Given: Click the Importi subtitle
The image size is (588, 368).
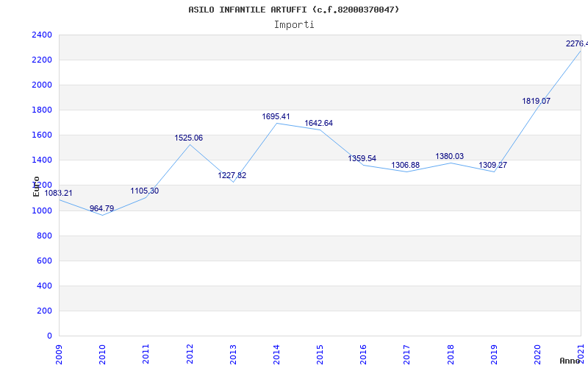Looking at the screenshot, I should [294, 25].
